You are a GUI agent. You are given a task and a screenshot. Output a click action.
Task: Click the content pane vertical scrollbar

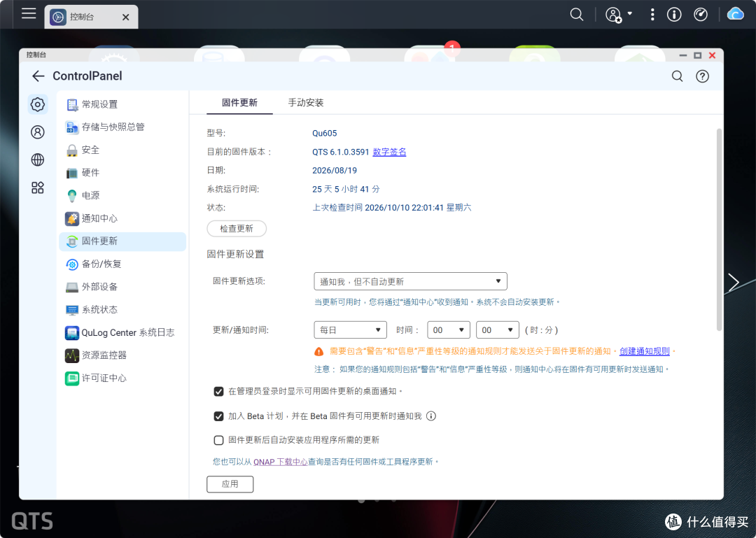(x=719, y=229)
